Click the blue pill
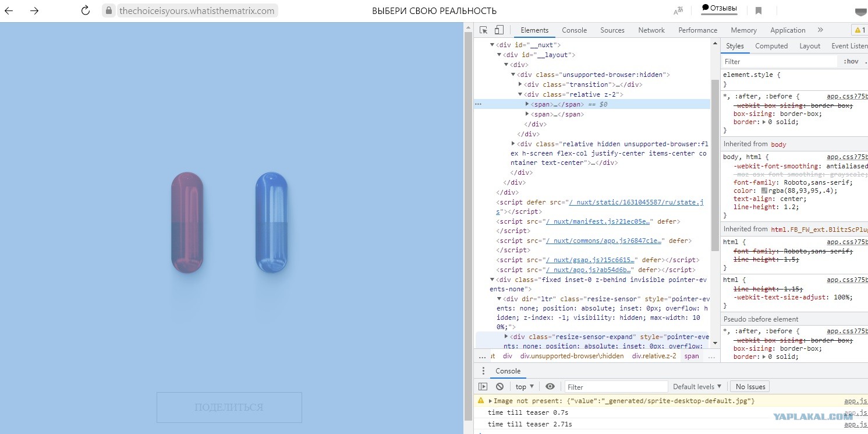Screen dimensions: 868x434 pos(272,223)
